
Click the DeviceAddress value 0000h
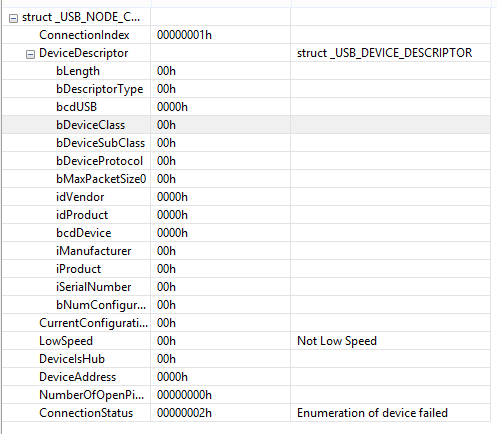[x=172, y=377]
